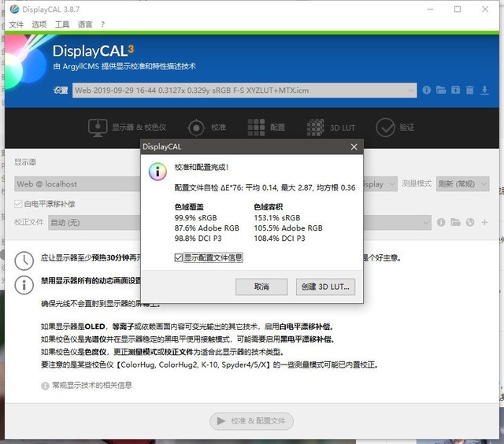
Task: Switch to the Calibration tab
Action: [x=206, y=128]
